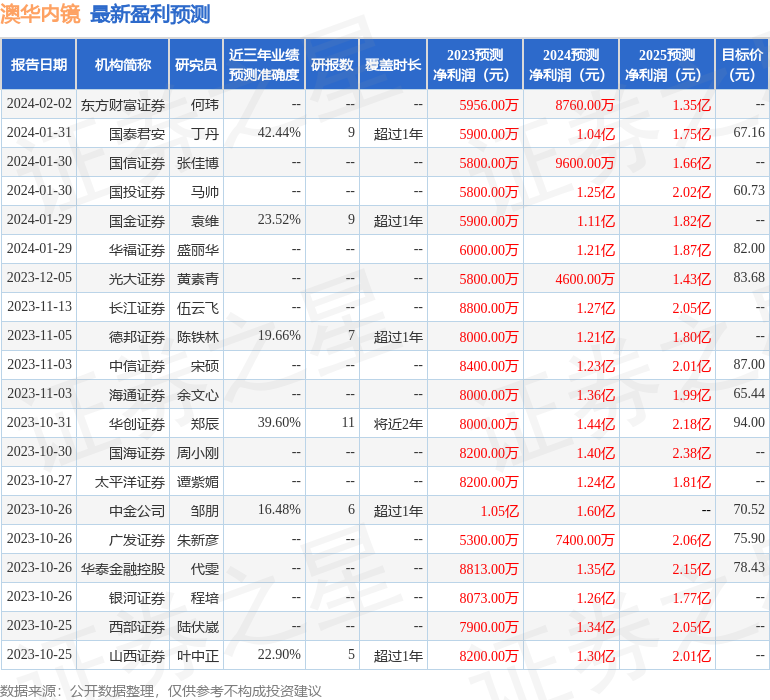Click researcher 谭紫媚
This screenshot has width=770, height=700.
pyautogui.click(x=198, y=482)
